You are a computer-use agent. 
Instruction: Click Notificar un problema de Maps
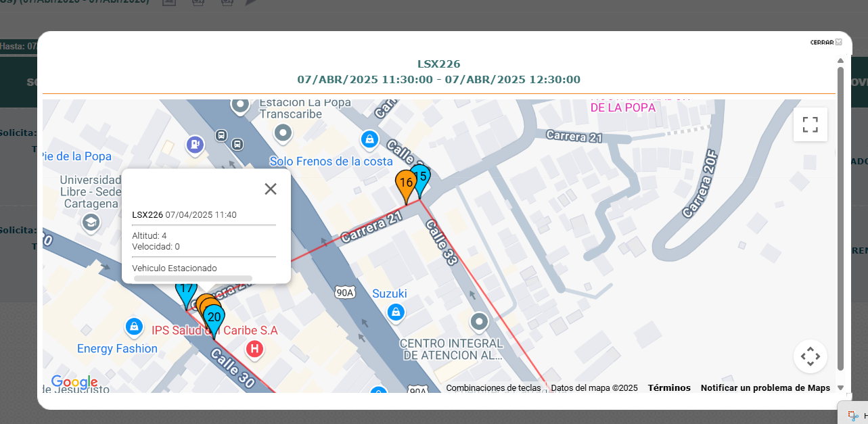765,388
